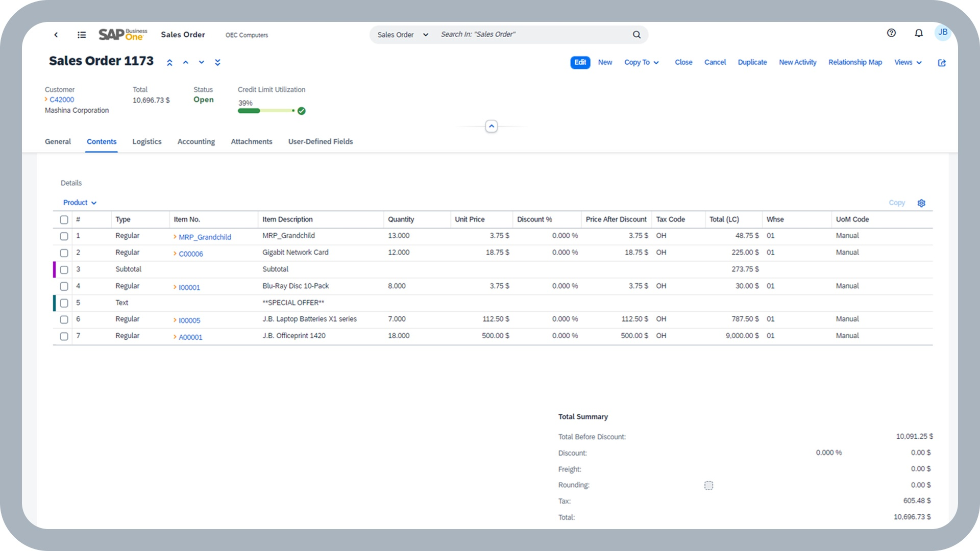This screenshot has height=551, width=980.
Task: Open the main menu list icon
Action: pos(82,35)
